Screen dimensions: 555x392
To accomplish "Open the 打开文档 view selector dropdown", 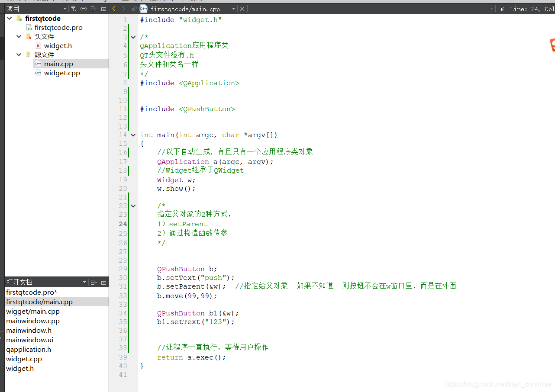I will click(x=84, y=282).
